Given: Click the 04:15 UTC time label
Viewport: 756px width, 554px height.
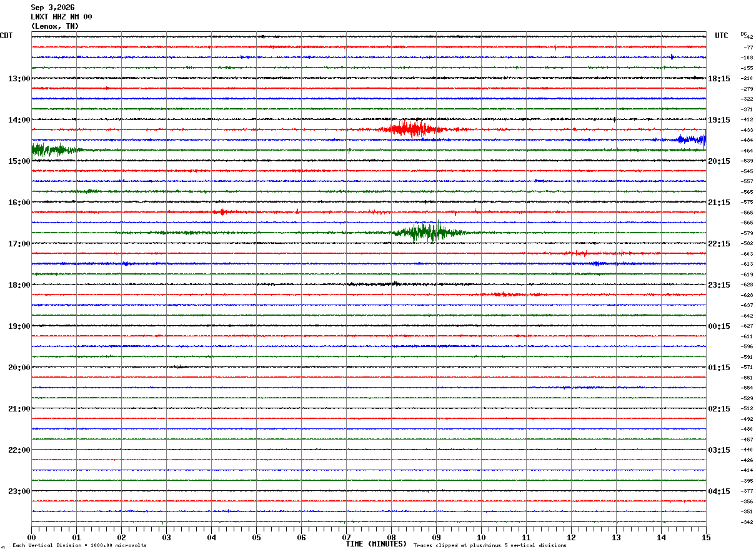Looking at the screenshot, I should coord(719,491).
